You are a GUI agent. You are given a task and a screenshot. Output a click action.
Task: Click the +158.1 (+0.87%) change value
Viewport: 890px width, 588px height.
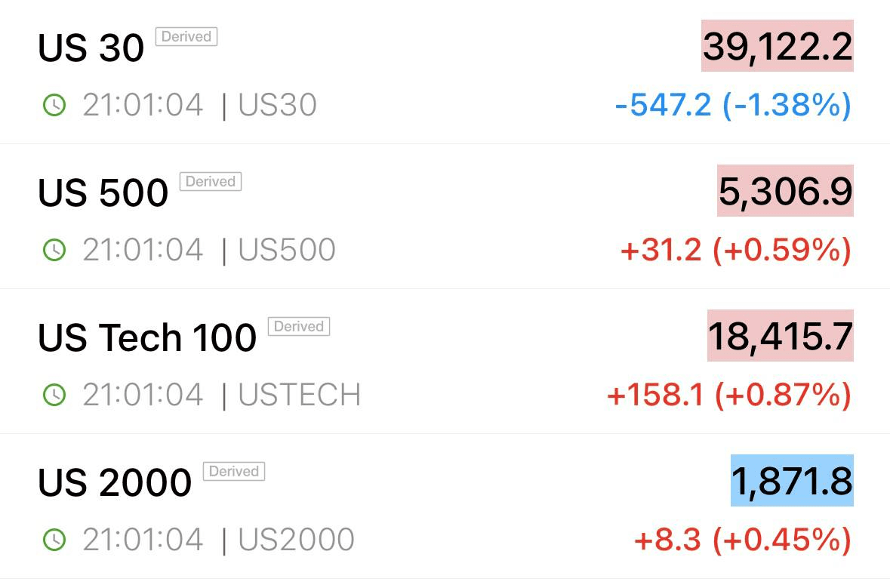tap(729, 395)
